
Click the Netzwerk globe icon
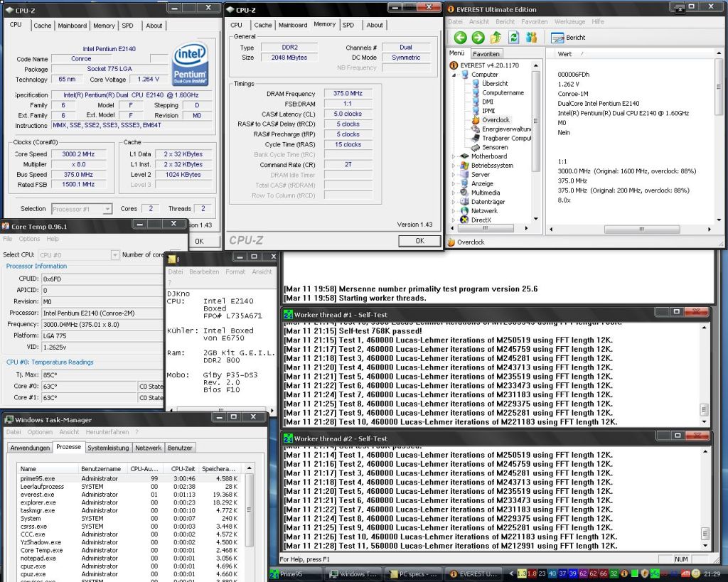(464, 211)
